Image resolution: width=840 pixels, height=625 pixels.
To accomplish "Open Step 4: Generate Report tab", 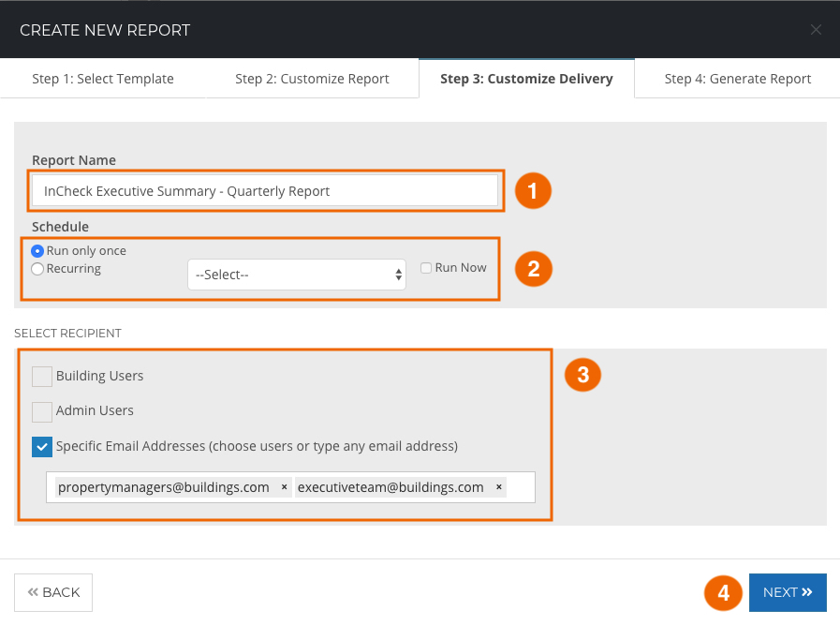I will point(738,79).
